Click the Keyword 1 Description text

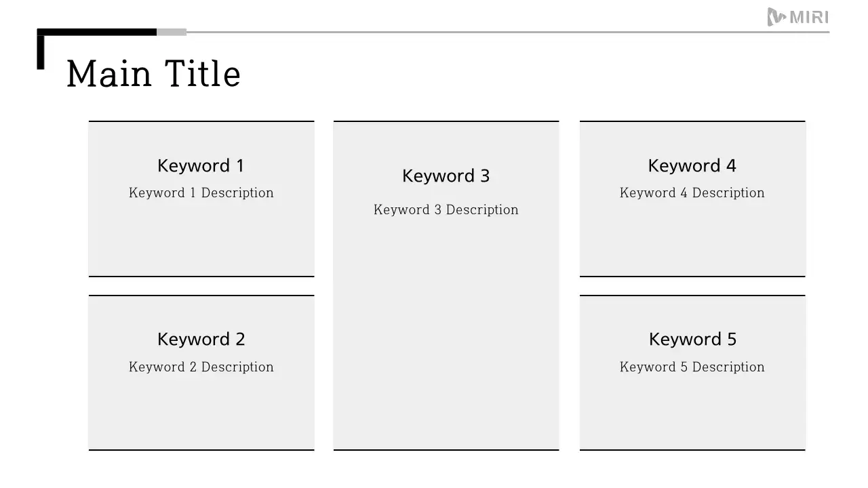point(201,193)
